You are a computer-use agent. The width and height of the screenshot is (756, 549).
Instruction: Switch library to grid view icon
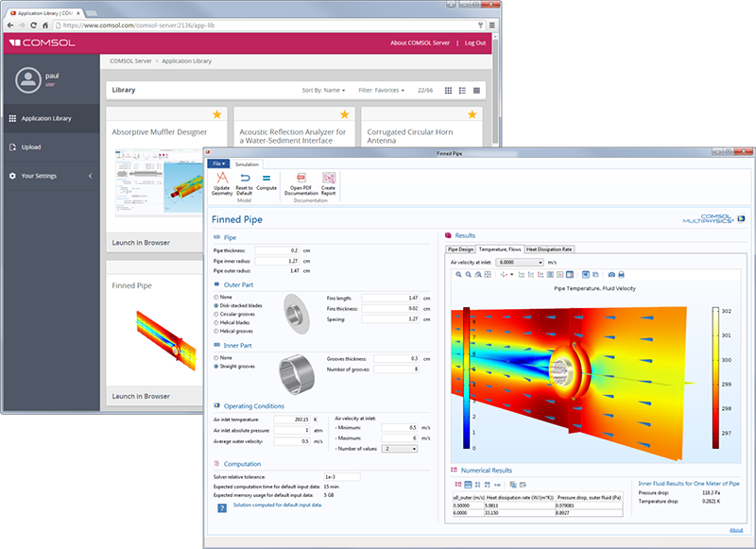(x=448, y=90)
